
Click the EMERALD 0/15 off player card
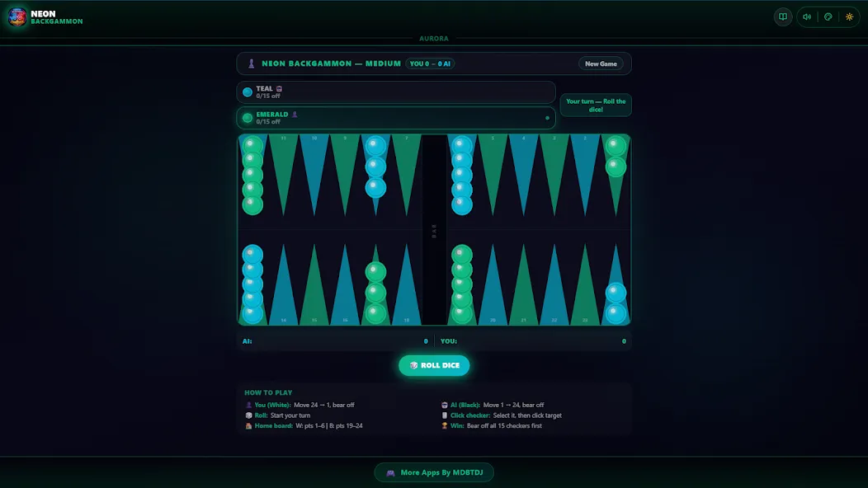[396, 118]
